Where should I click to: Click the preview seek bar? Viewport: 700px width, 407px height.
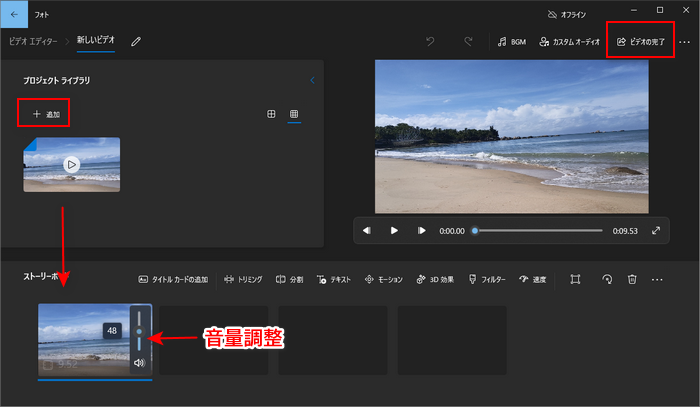point(538,230)
